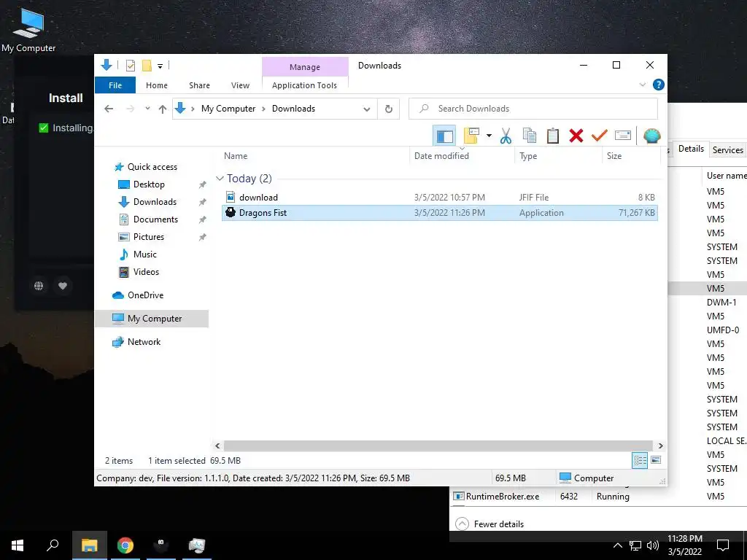Image resolution: width=747 pixels, height=560 pixels.
Task: Click the Cut scissors icon
Action: (x=506, y=136)
